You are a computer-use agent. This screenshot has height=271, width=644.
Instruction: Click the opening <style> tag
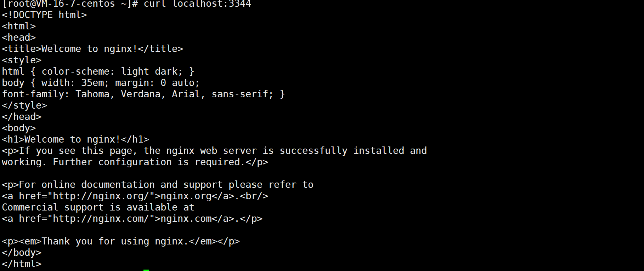22,60
